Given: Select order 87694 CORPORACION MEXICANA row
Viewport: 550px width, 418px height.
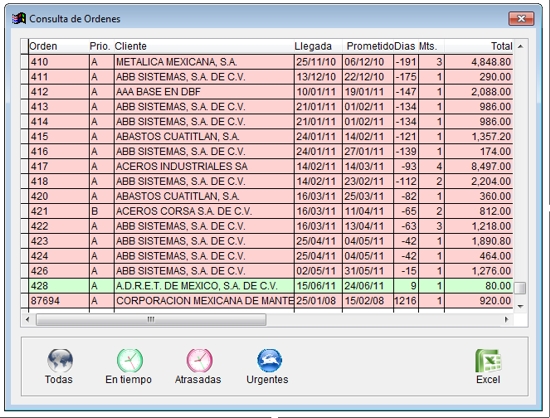Looking at the screenshot, I should (270, 301).
